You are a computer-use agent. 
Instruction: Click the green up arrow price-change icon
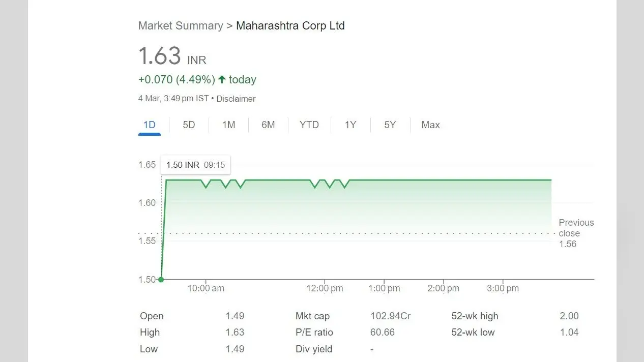coord(222,79)
